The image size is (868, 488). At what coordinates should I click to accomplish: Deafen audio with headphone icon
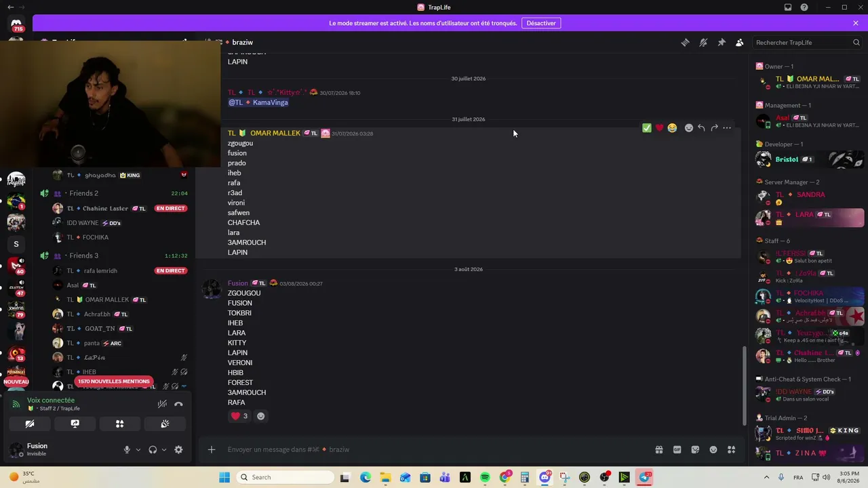pos(153,449)
